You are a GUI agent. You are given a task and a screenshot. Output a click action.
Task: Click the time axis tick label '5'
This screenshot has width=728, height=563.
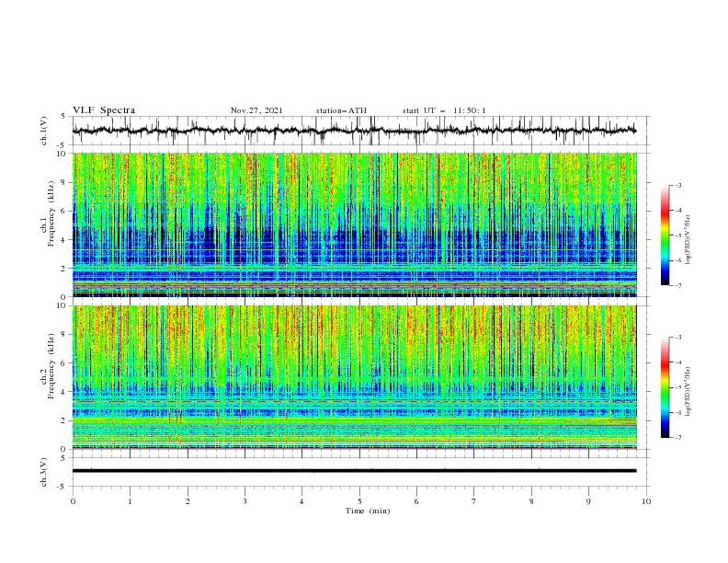pyautogui.click(x=359, y=501)
